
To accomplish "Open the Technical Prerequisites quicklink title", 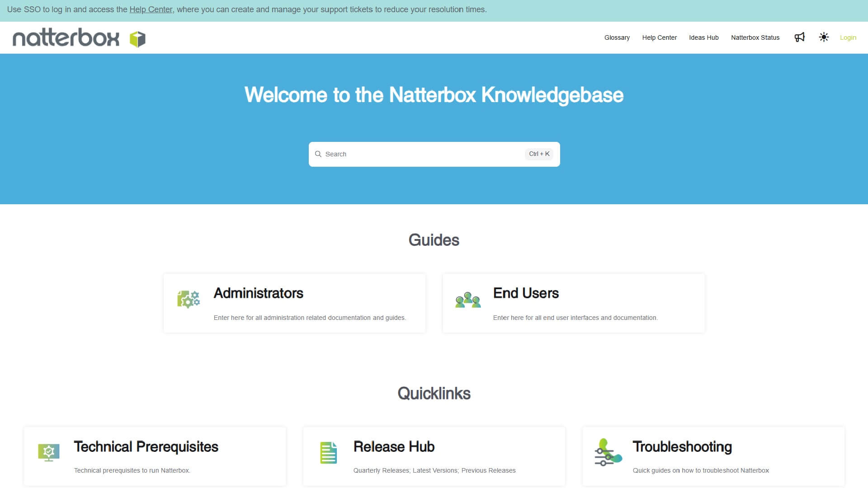I will (x=146, y=446).
